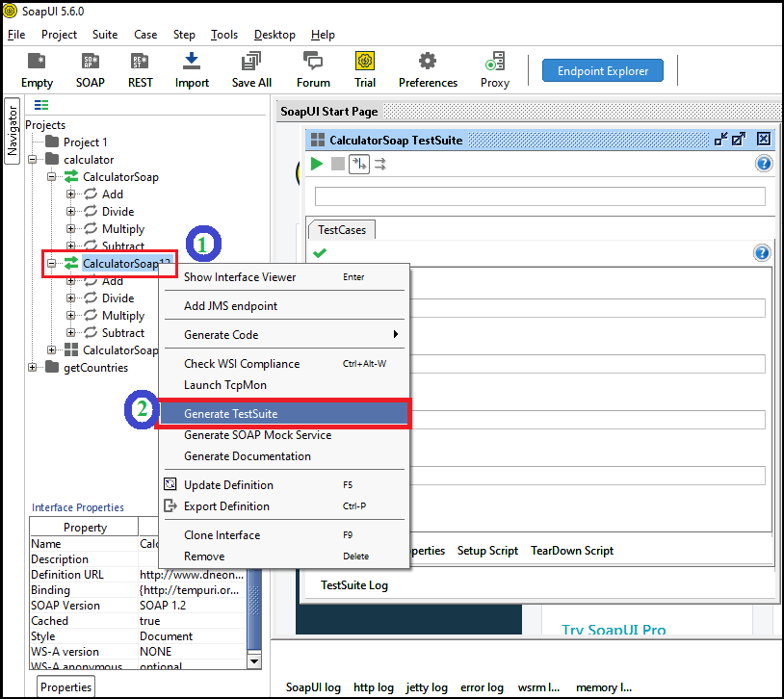Image resolution: width=784 pixels, height=699 pixels.
Task: Create a new SOAP project
Action: pyautogui.click(x=90, y=70)
